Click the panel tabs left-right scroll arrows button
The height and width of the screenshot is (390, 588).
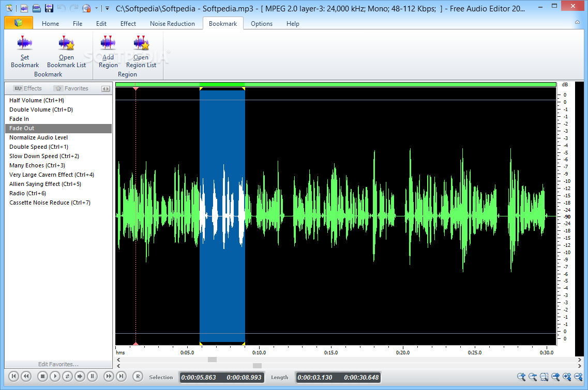pyautogui.click(x=105, y=89)
